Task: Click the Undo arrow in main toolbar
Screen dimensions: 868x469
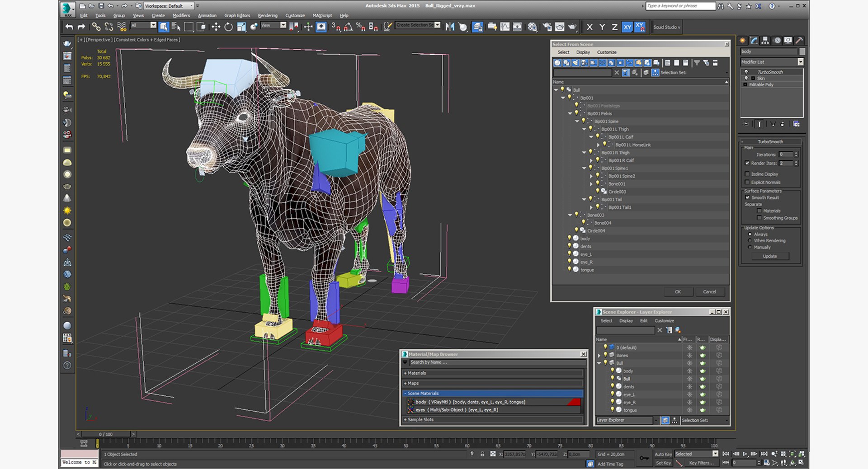Action: coord(69,27)
